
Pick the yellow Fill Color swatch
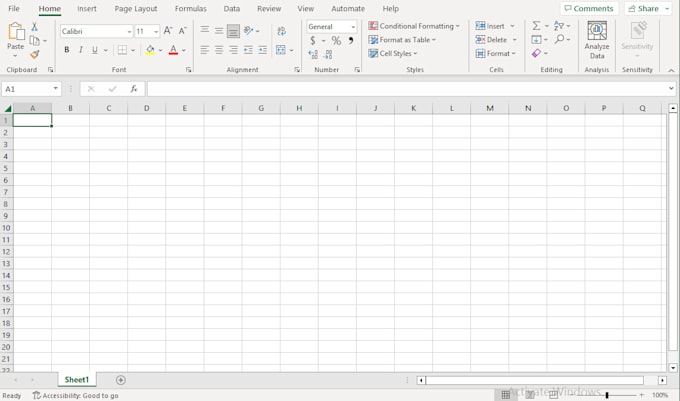(150, 50)
